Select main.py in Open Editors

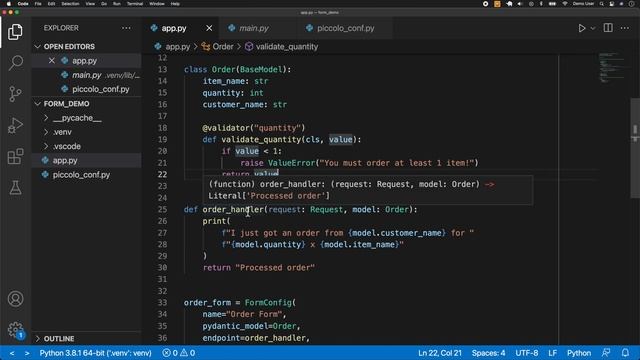pyautogui.click(x=87, y=75)
